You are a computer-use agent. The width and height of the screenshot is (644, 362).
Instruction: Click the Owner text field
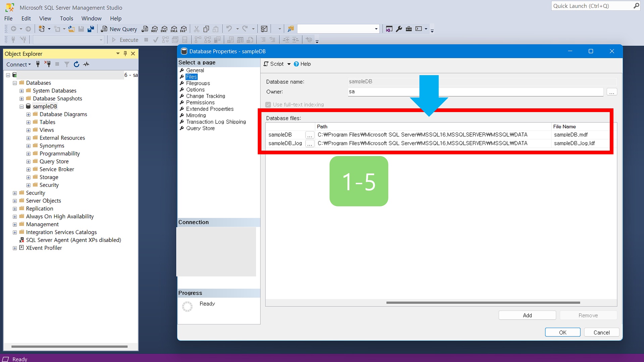476,92
